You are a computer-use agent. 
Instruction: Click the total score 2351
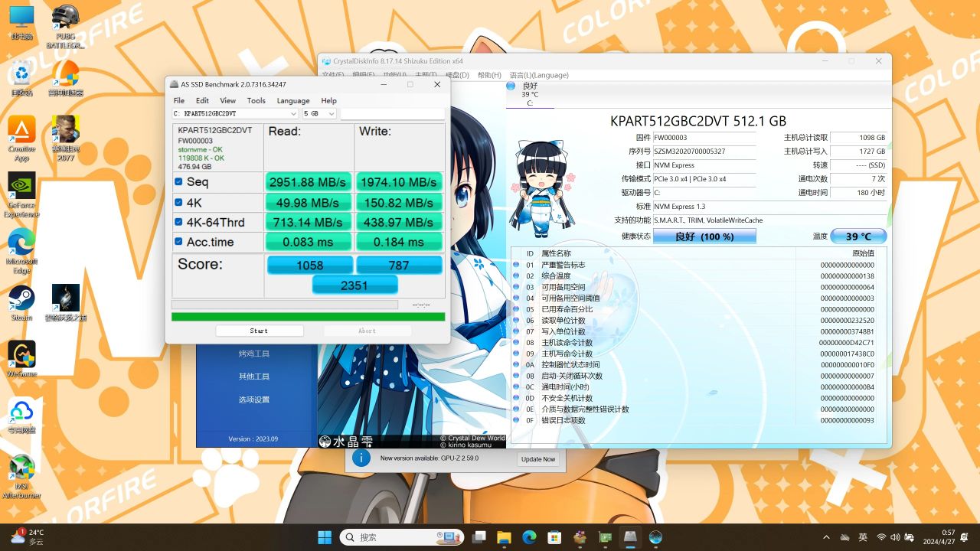(354, 285)
